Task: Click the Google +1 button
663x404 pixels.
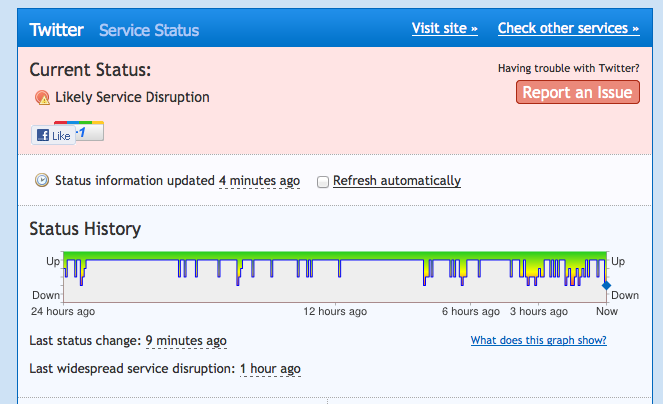Action: [90, 131]
